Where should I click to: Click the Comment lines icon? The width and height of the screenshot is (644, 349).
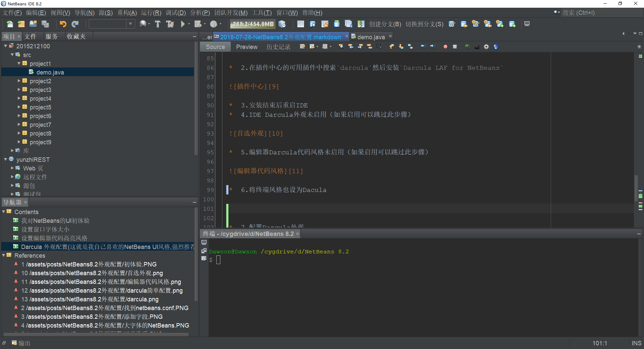(x=467, y=47)
